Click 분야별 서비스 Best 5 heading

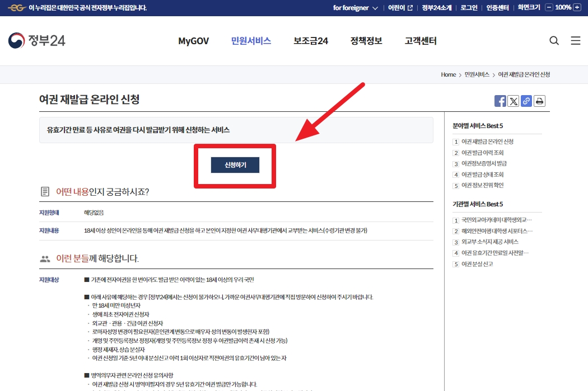click(x=477, y=126)
